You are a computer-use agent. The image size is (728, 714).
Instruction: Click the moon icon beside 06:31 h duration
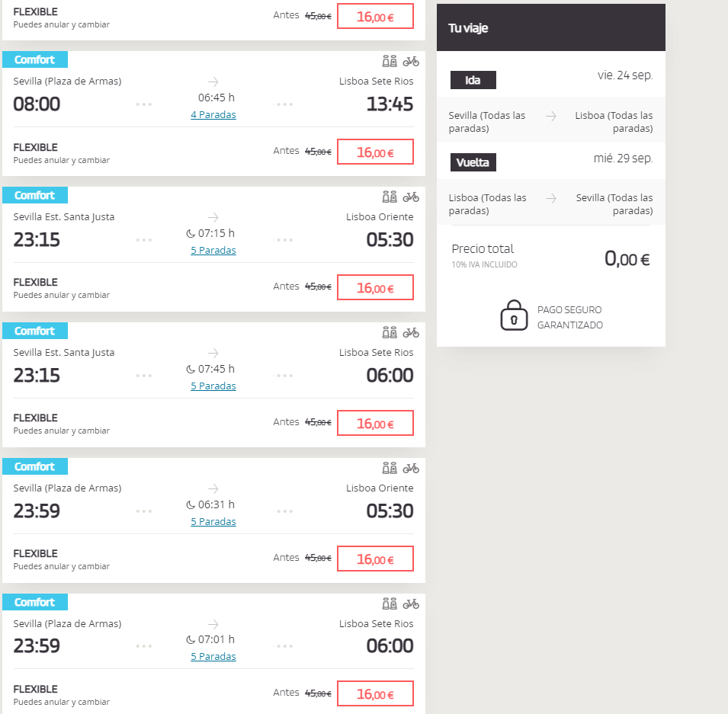[x=191, y=504]
